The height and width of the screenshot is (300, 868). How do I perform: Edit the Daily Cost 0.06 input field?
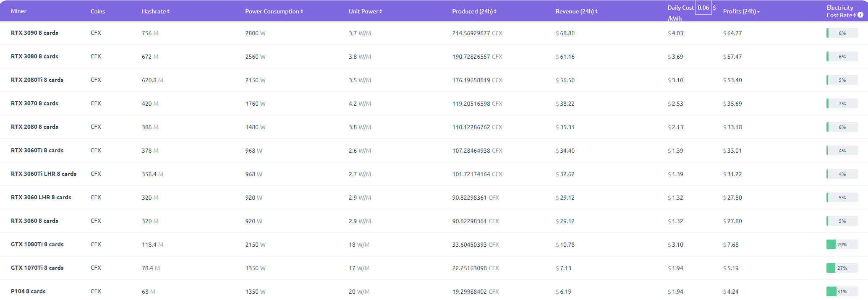tap(703, 8)
